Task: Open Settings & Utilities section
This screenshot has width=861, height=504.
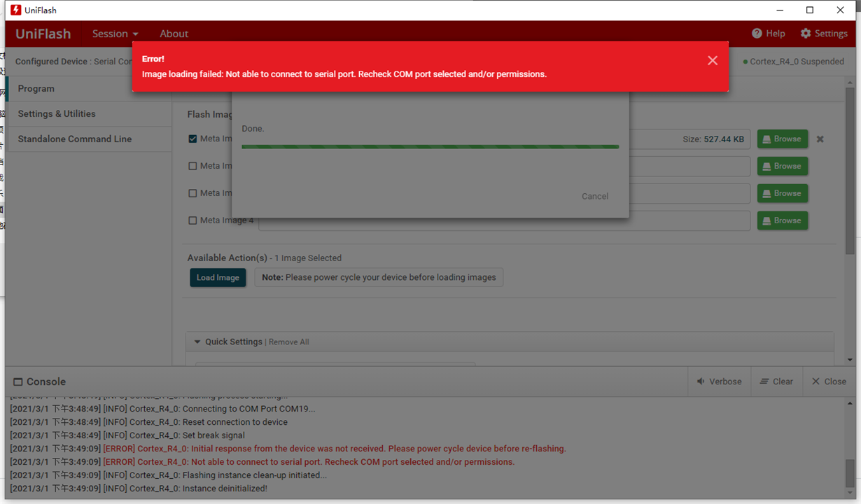Action: tap(88, 114)
